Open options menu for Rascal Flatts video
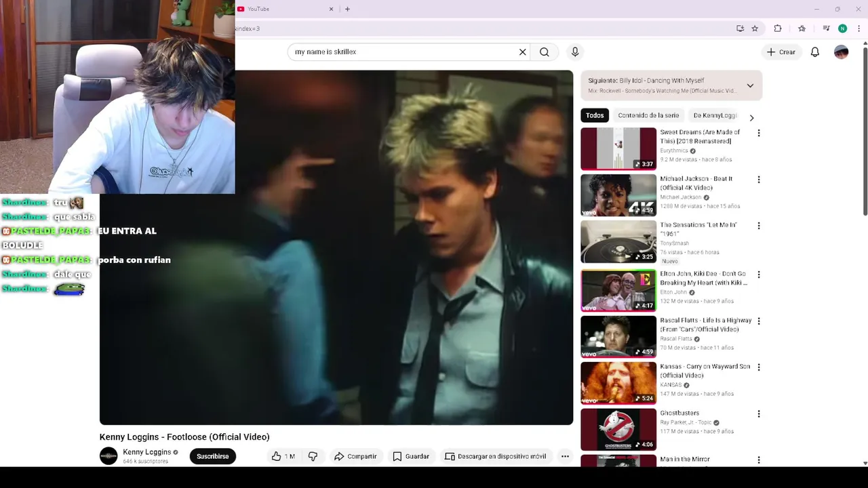The image size is (868, 488). coord(759,321)
